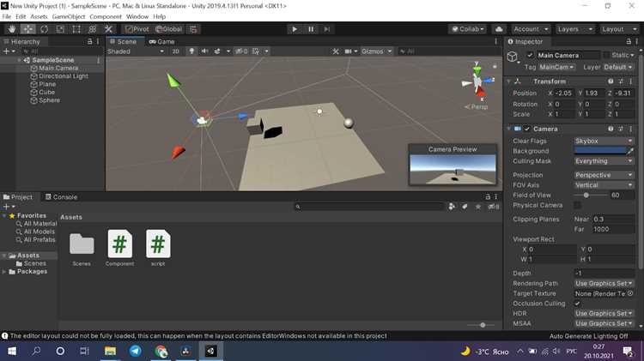
Task: Toggle Global handle rotation button
Action: point(168,29)
